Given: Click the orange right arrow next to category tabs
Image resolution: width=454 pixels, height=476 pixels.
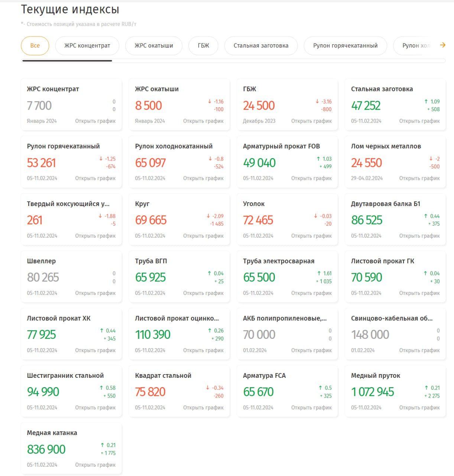Looking at the screenshot, I should [x=442, y=45].
